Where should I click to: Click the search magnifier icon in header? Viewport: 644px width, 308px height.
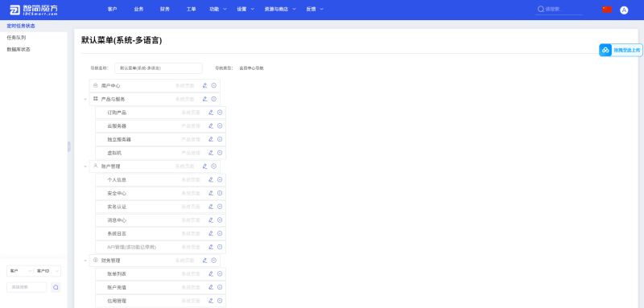(x=540, y=9)
